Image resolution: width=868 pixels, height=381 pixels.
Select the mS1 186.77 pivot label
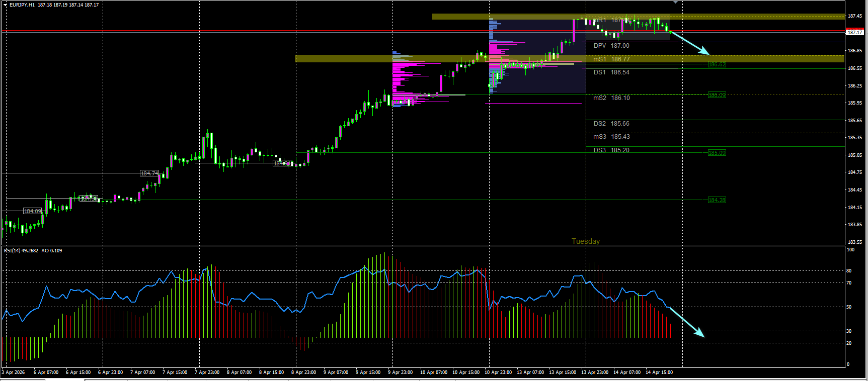[611, 59]
